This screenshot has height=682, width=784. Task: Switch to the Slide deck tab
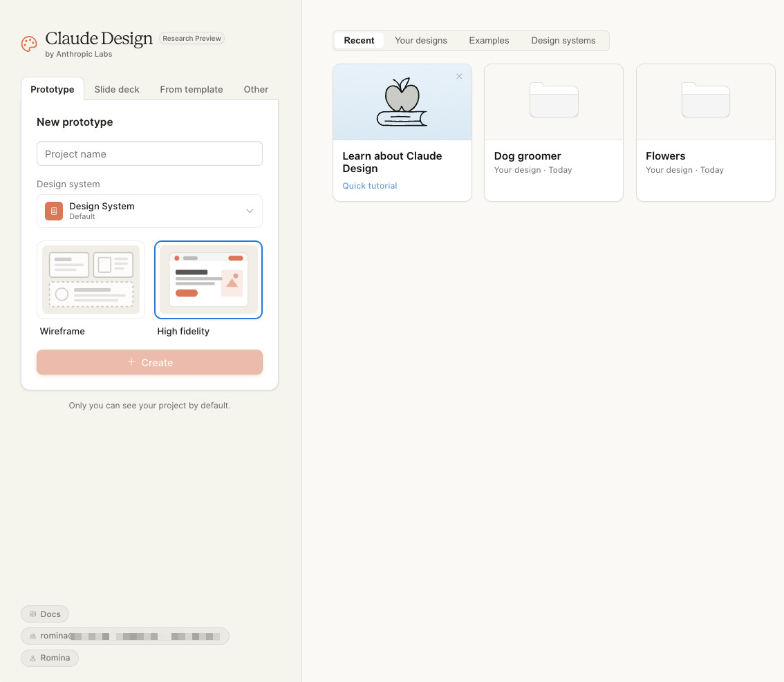point(117,89)
